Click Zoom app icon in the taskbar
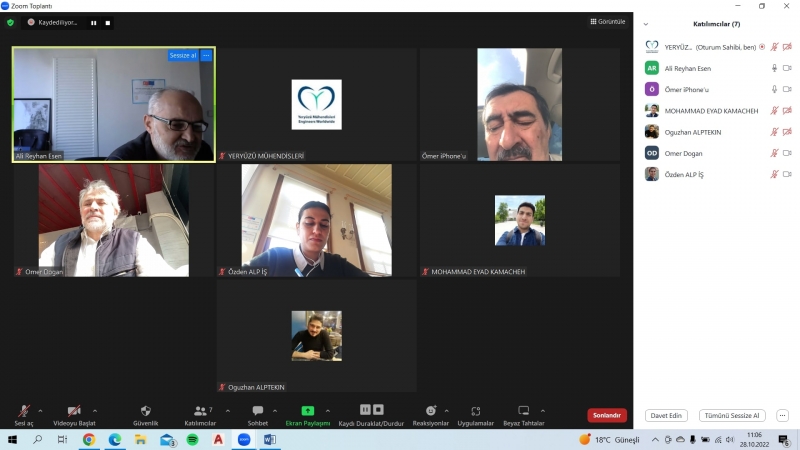Screen dimensions: 800x450 (244, 439)
